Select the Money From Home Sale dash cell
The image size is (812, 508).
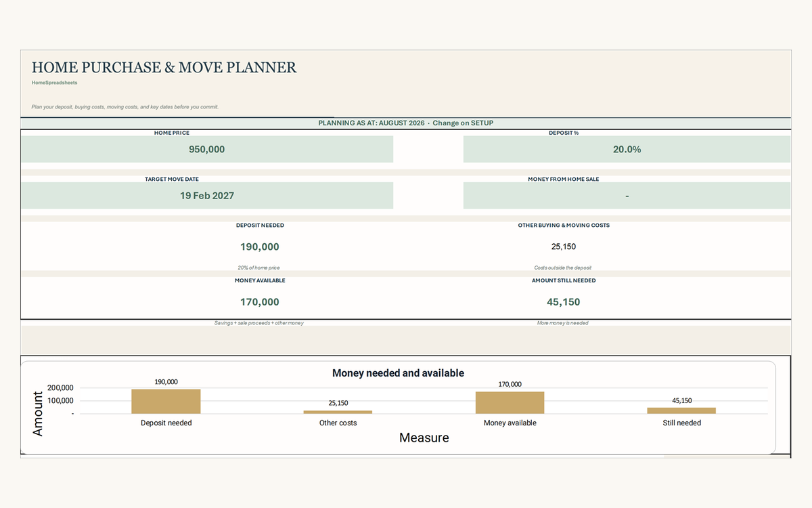[x=627, y=196]
